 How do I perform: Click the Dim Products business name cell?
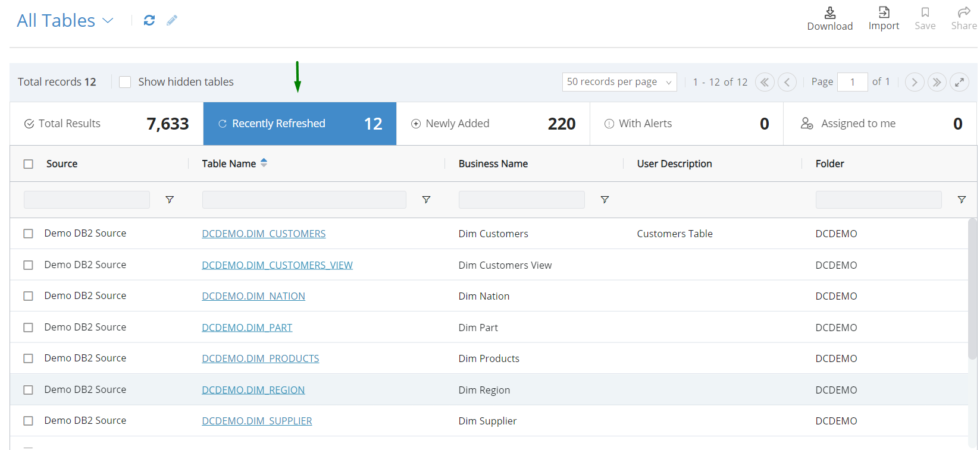point(489,358)
